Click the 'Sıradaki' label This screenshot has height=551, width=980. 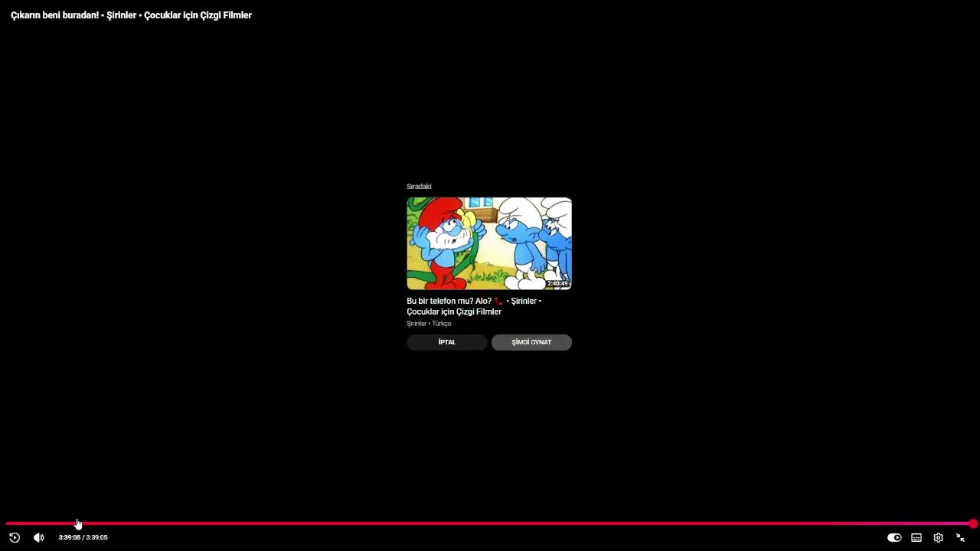pyautogui.click(x=419, y=187)
